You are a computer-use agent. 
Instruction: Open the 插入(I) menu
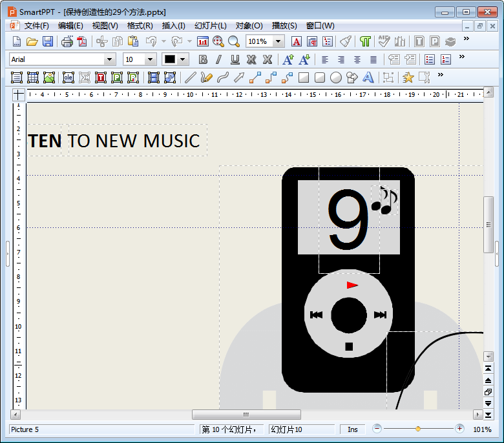tap(173, 26)
